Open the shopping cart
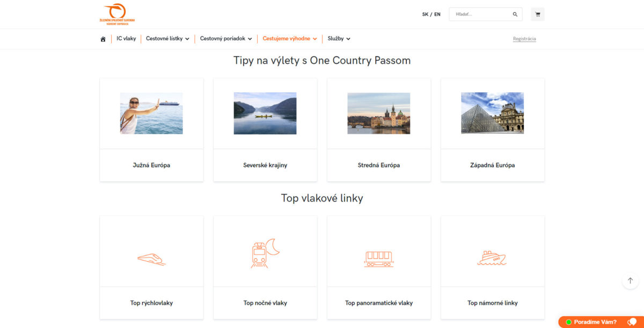Viewport: 644px width, 328px height. click(537, 14)
